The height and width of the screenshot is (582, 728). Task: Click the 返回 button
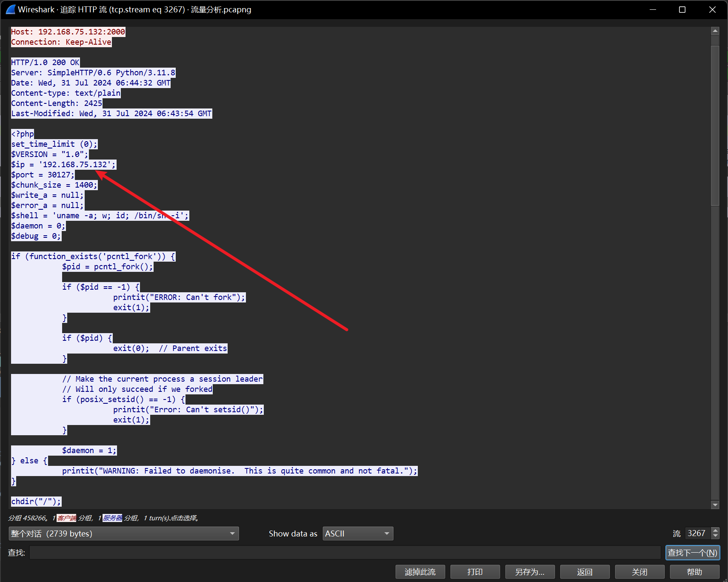(x=585, y=572)
